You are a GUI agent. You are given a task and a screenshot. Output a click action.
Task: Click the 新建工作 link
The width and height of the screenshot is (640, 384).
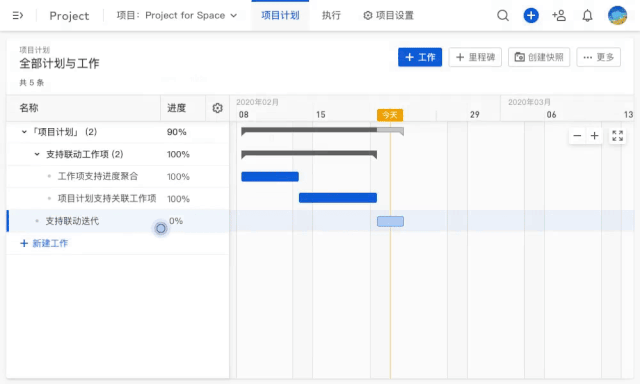[x=44, y=243]
